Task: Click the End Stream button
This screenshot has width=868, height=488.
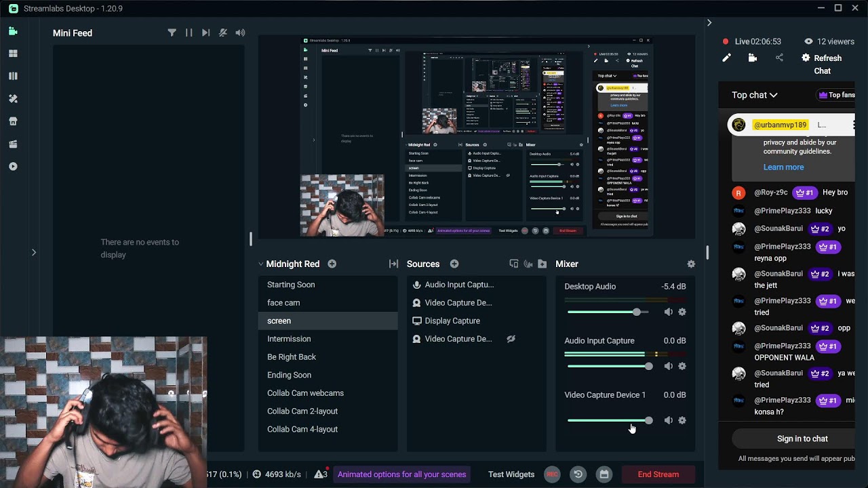Action: coord(658,474)
